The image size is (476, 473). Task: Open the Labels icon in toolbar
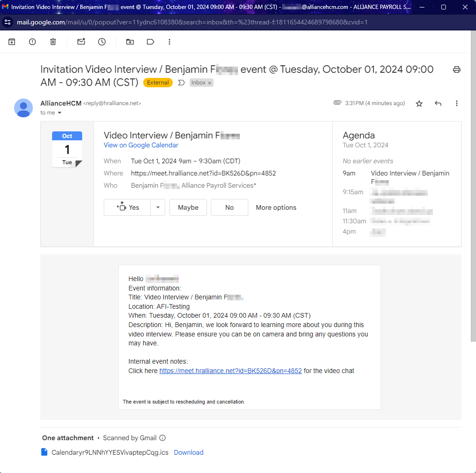(151, 42)
